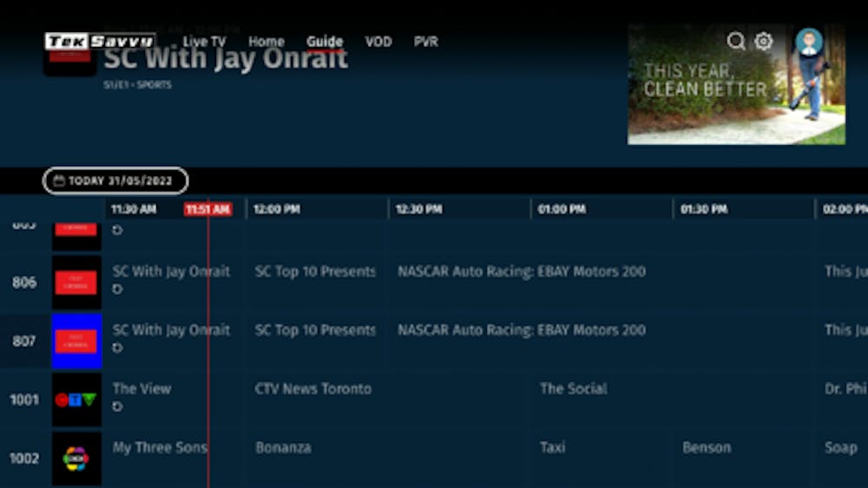Switch to Live TV tab
This screenshot has height=488, width=868.
click(204, 42)
